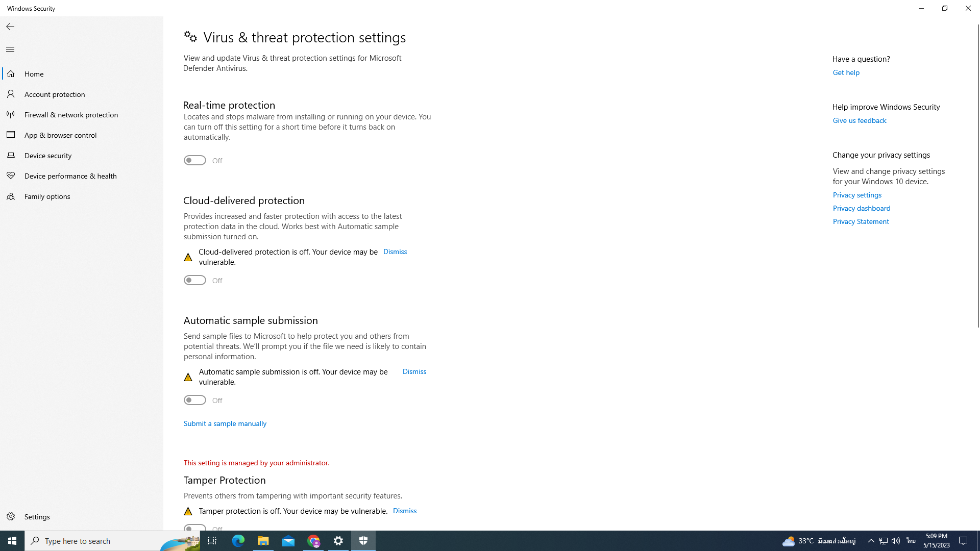The width and height of the screenshot is (980, 551).
Task: Open App & browser control settings
Action: (61, 135)
